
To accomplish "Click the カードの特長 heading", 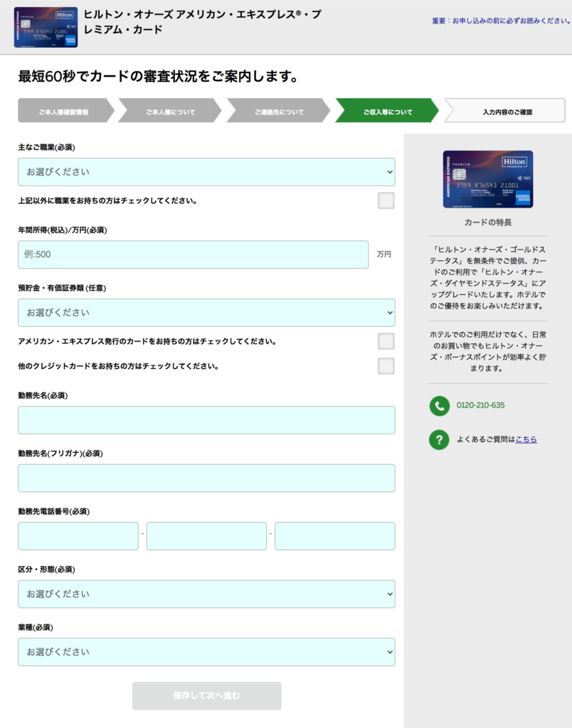I will click(488, 223).
